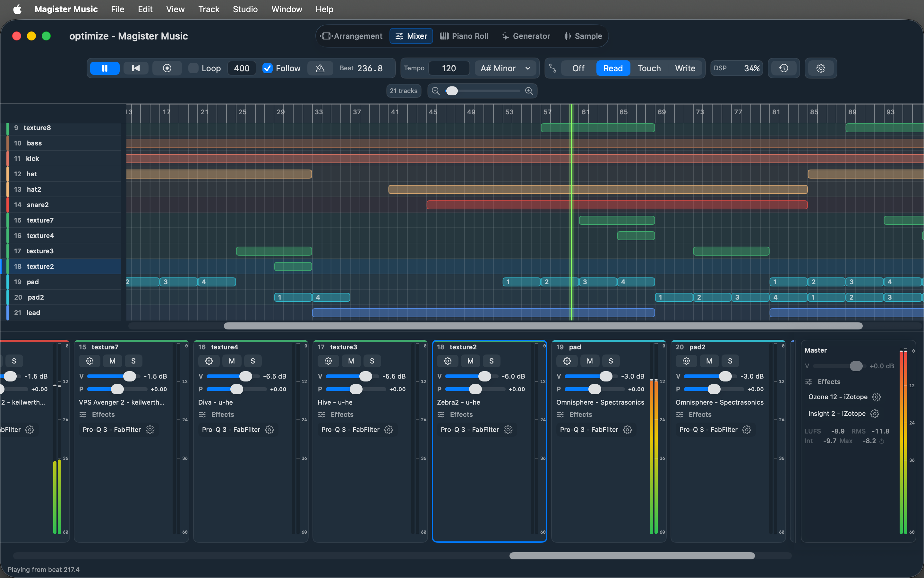Pause playback with the pause button
The width and height of the screenshot is (924, 578).
(x=105, y=68)
